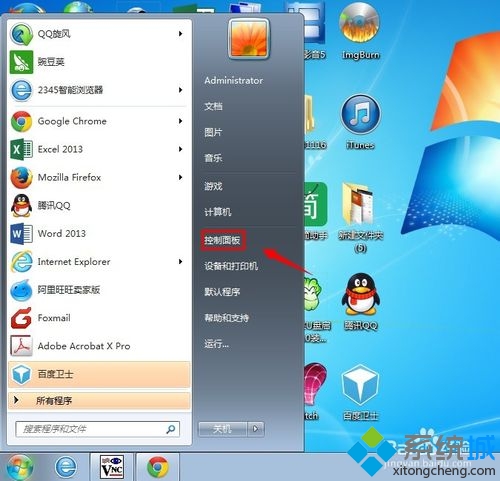This screenshot has height=481, width=500.
Task: Open the 运行... run dialog
Action: [217, 344]
